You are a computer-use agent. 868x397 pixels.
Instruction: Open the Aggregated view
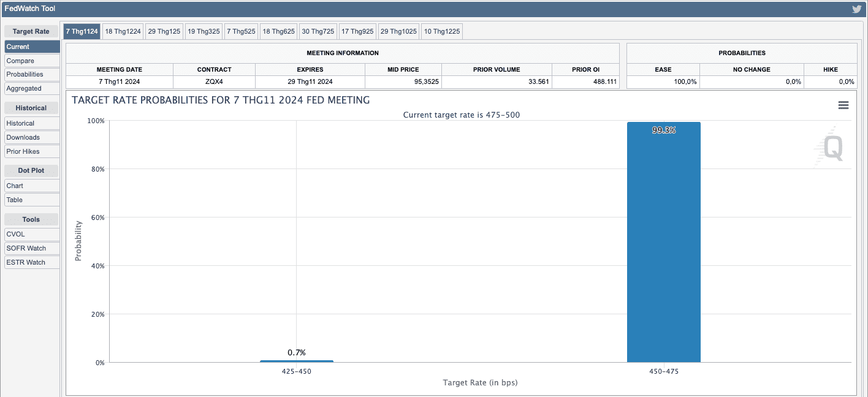coord(32,88)
